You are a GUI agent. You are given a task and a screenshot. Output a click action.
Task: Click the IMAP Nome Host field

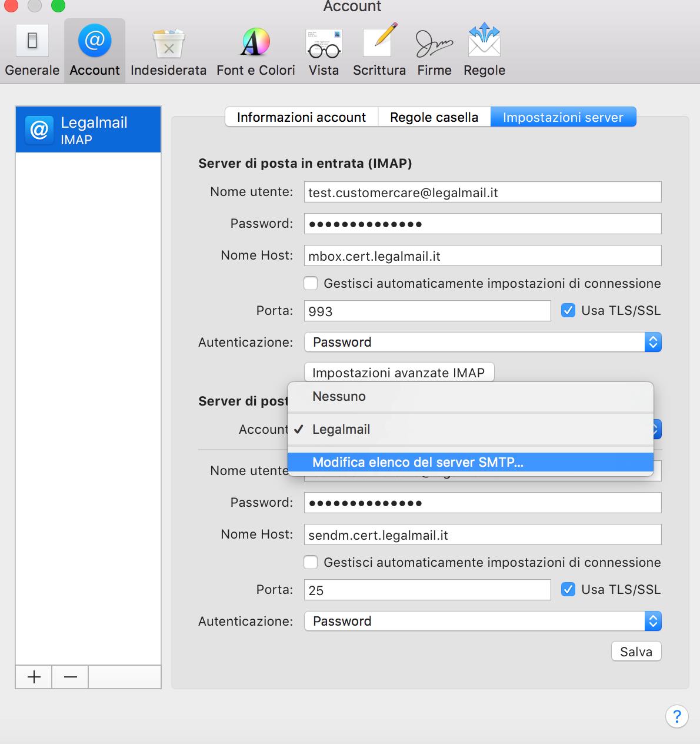point(482,256)
